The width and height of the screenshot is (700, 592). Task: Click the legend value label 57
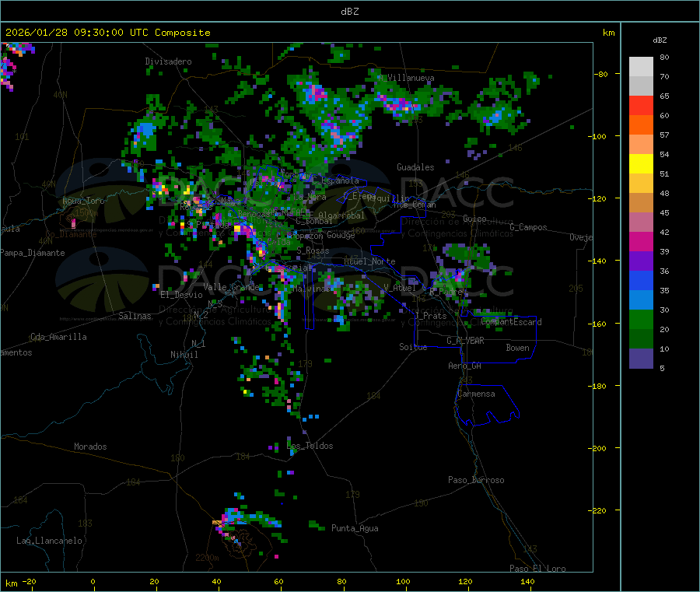click(x=664, y=135)
